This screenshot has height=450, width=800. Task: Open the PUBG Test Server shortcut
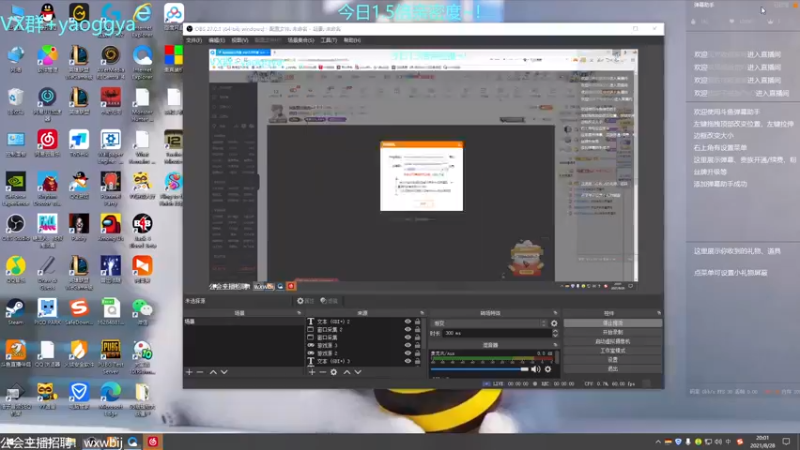pyautogui.click(x=110, y=356)
